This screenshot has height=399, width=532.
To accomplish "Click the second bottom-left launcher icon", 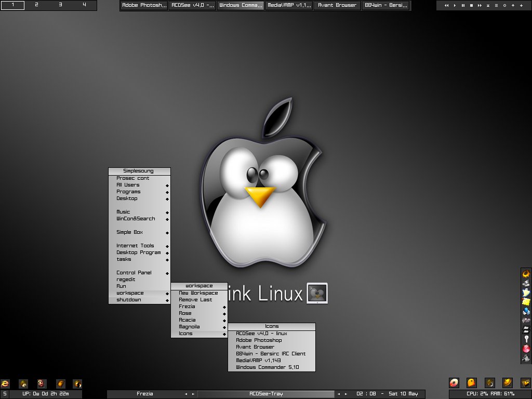I will pos(23,384).
